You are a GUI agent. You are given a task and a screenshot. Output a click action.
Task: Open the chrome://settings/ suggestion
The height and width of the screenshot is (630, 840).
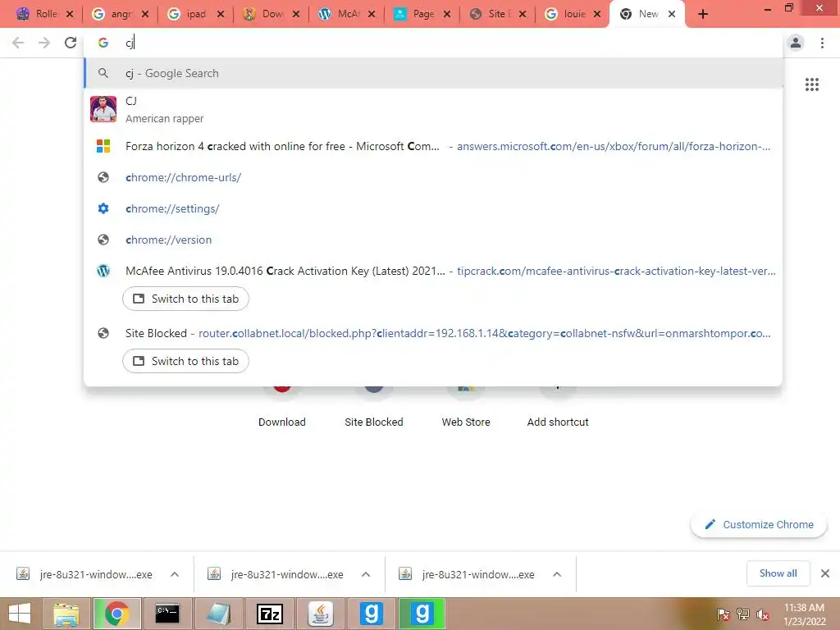tap(433, 208)
